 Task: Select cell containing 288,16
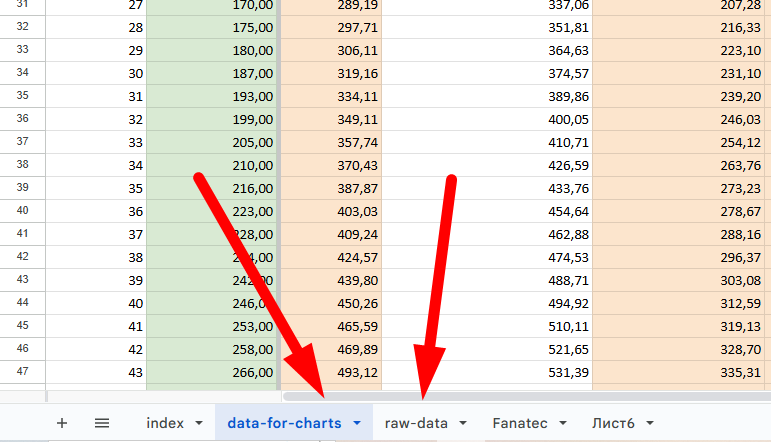click(679, 234)
